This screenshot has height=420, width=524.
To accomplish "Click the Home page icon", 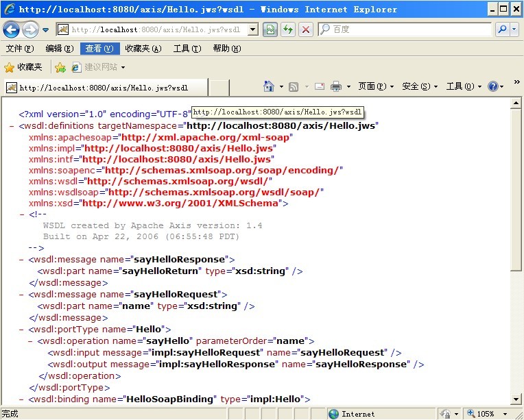I will point(269,86).
